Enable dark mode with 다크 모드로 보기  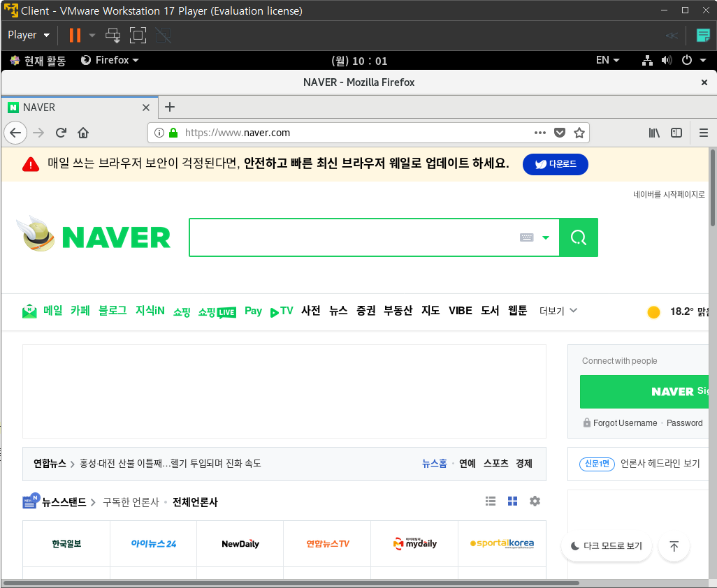click(x=607, y=546)
